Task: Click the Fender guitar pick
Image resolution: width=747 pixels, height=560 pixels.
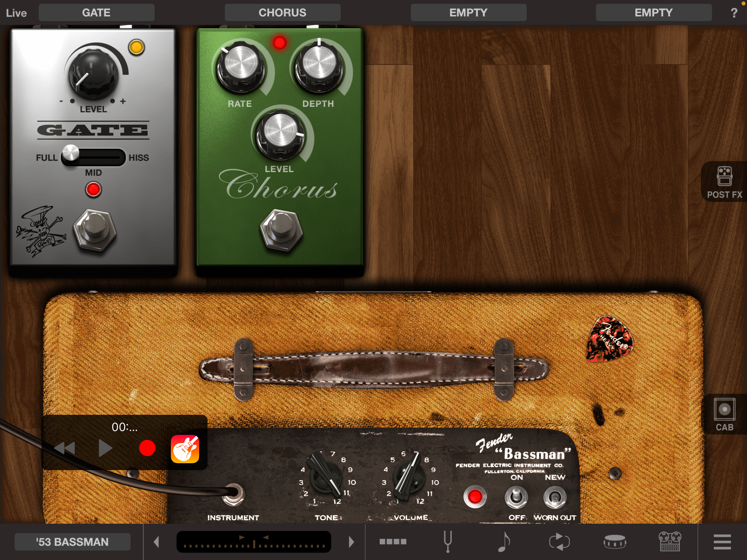Action: [x=609, y=339]
